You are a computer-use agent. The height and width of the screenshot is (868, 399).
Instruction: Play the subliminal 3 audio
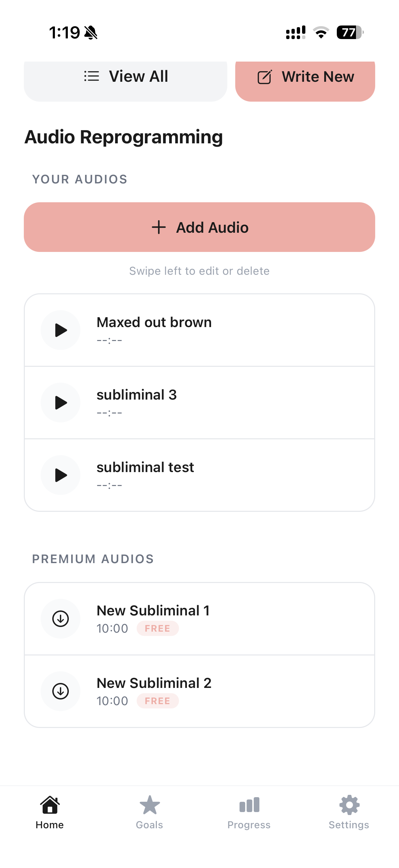point(61,402)
